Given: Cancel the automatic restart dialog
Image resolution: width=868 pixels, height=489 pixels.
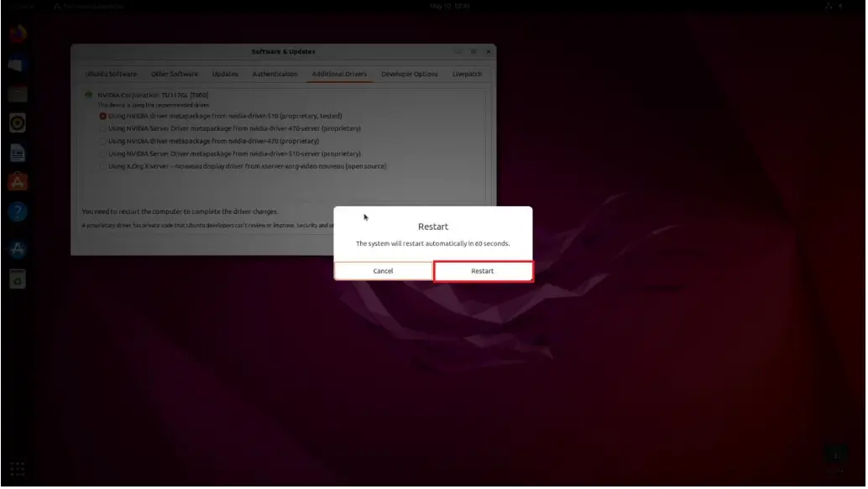Looking at the screenshot, I should click(383, 272).
